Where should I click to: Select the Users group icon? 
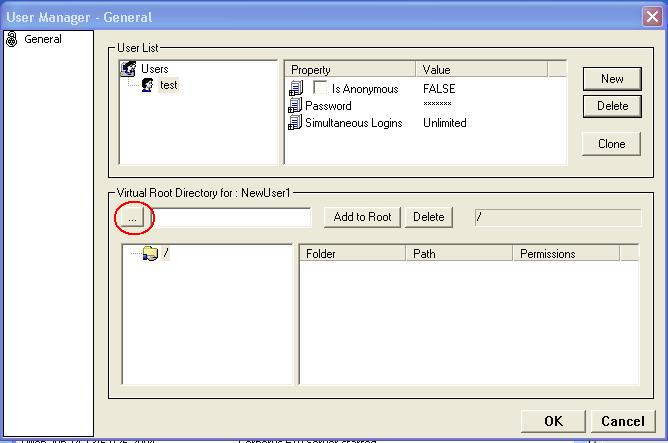tap(128, 69)
